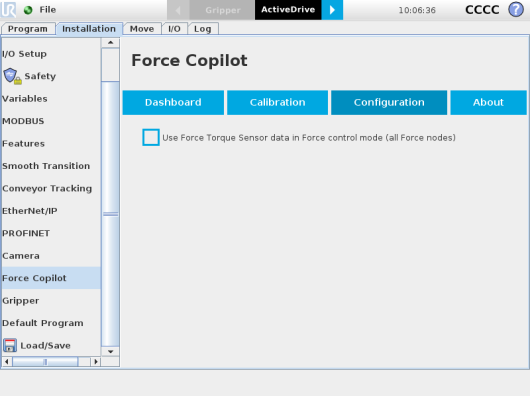Open the Dashboard section
Viewport: 530px width, 396px height.
(x=173, y=102)
